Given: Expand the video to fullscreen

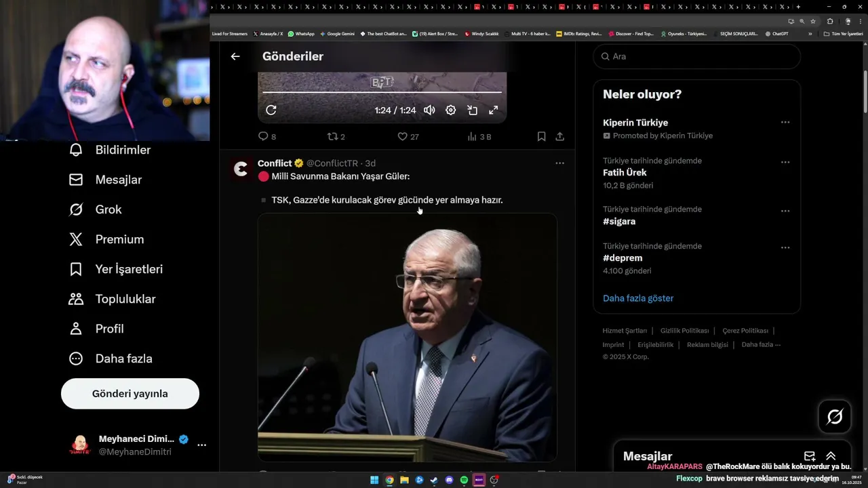Looking at the screenshot, I should pos(494,110).
